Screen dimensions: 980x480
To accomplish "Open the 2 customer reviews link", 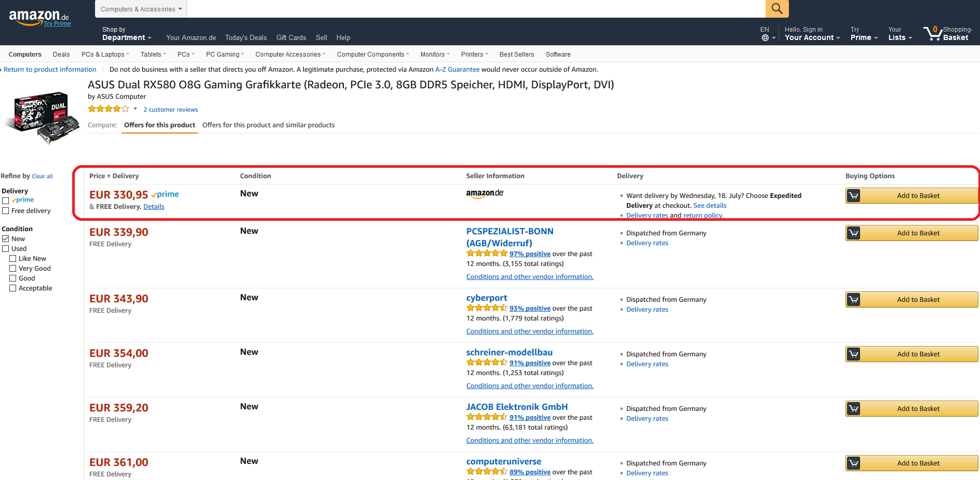I will (170, 110).
